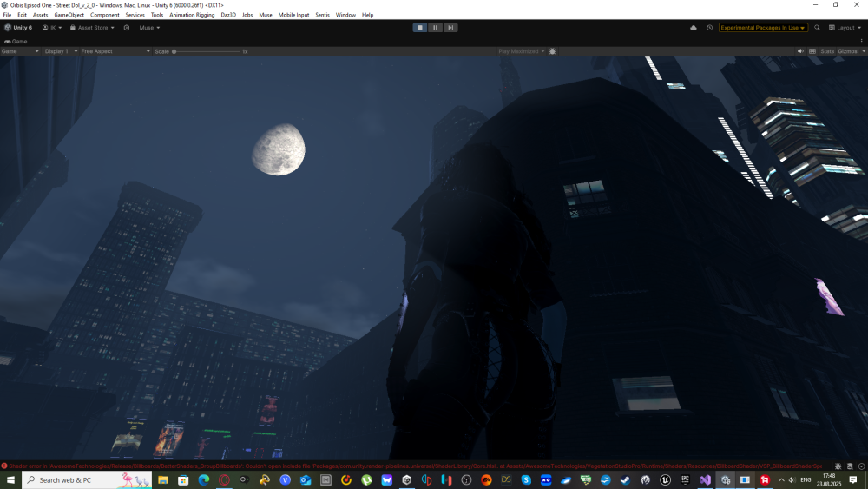This screenshot has width=868, height=489.
Task: Toggle Gizmos in the Game view
Action: pos(848,51)
